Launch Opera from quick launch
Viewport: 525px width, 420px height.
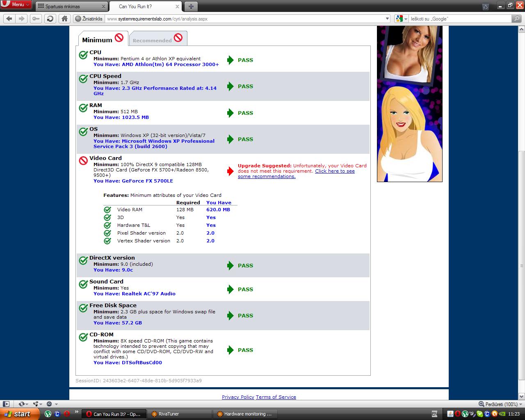tap(66, 414)
